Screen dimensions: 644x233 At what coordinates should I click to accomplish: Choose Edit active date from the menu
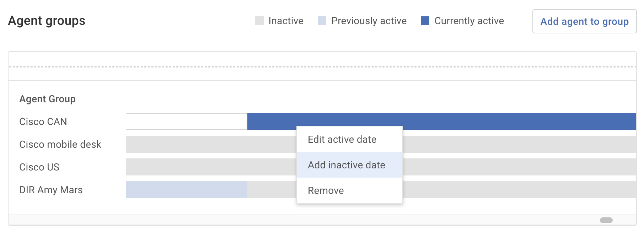pos(342,139)
